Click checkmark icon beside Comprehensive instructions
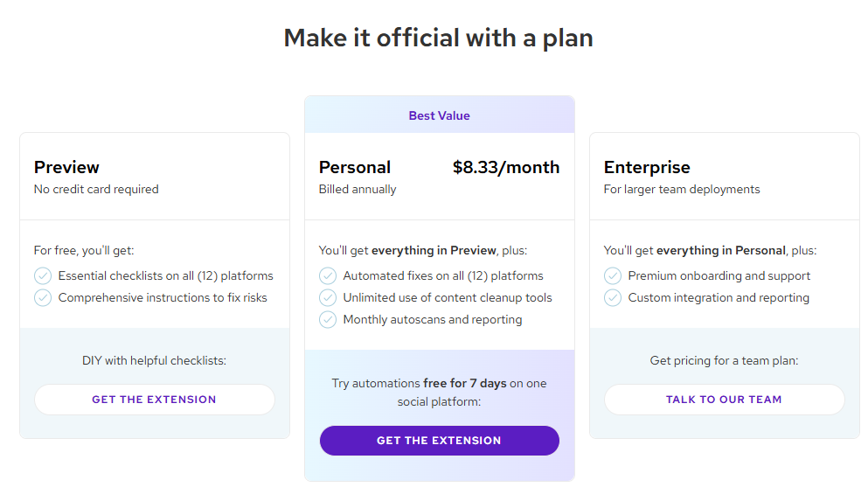This screenshot has width=868, height=501. [x=43, y=298]
